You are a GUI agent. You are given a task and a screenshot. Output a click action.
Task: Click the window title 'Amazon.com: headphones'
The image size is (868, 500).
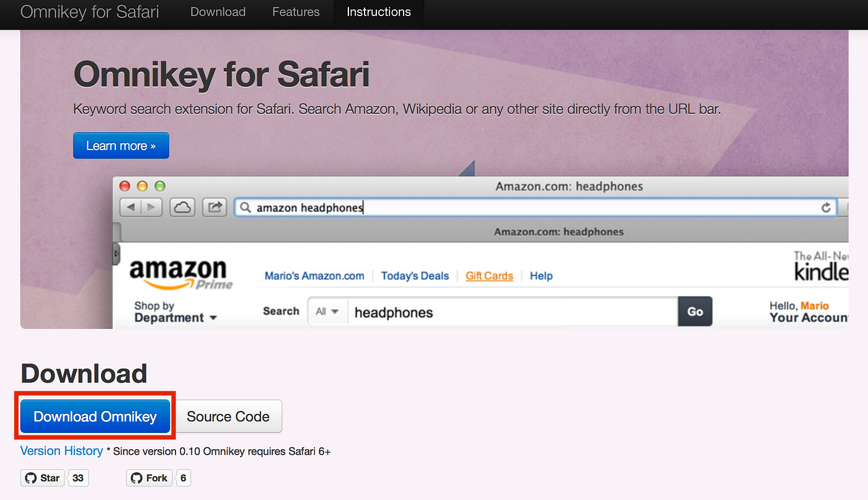point(569,186)
